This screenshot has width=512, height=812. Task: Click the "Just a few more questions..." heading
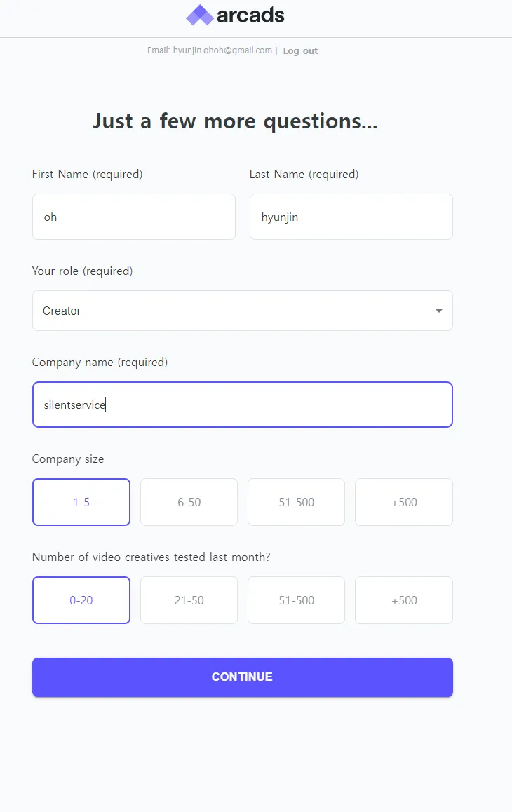click(235, 121)
